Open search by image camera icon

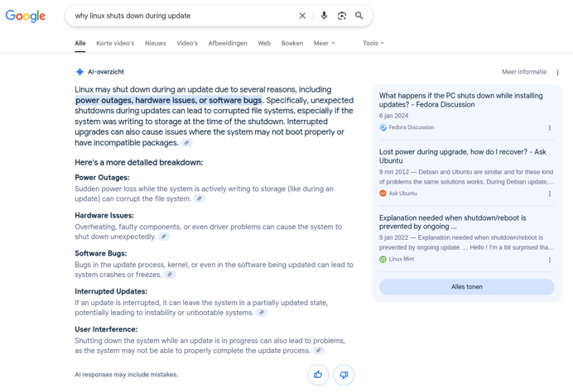(x=342, y=16)
